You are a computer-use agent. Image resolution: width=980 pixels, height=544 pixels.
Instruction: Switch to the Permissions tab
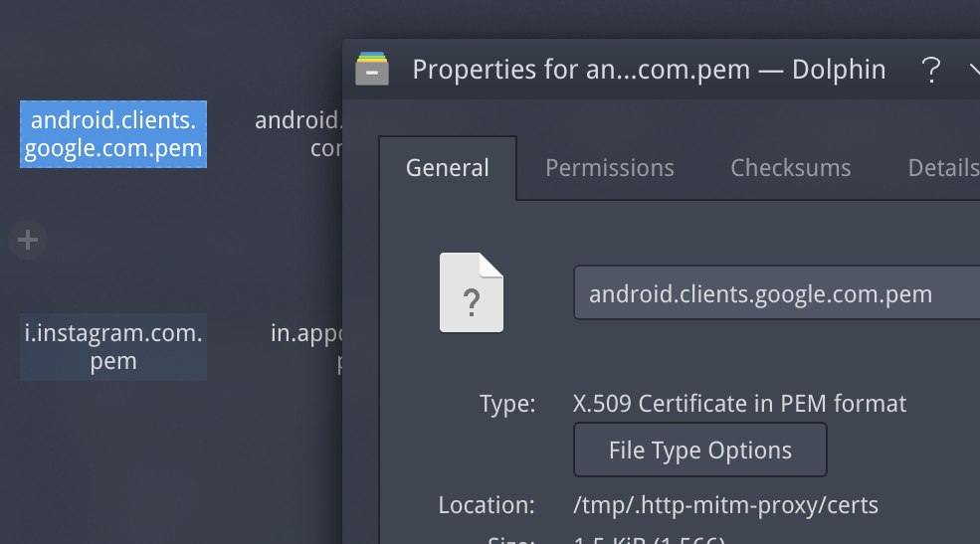609,168
